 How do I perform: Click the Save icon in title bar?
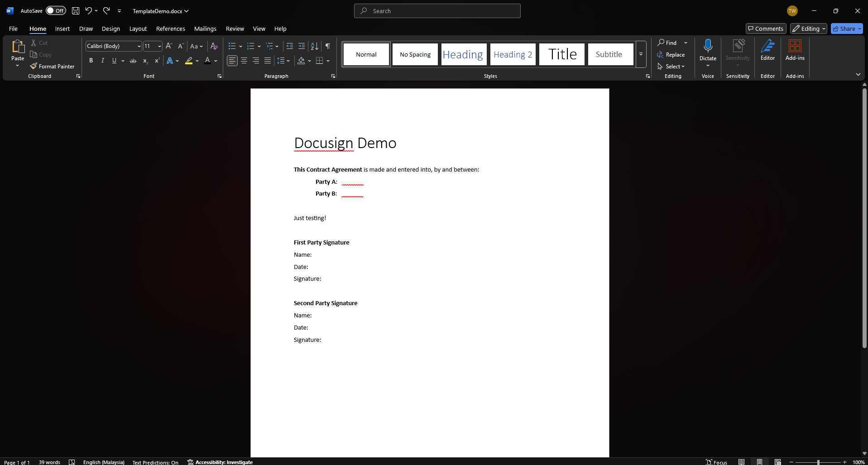coord(76,11)
